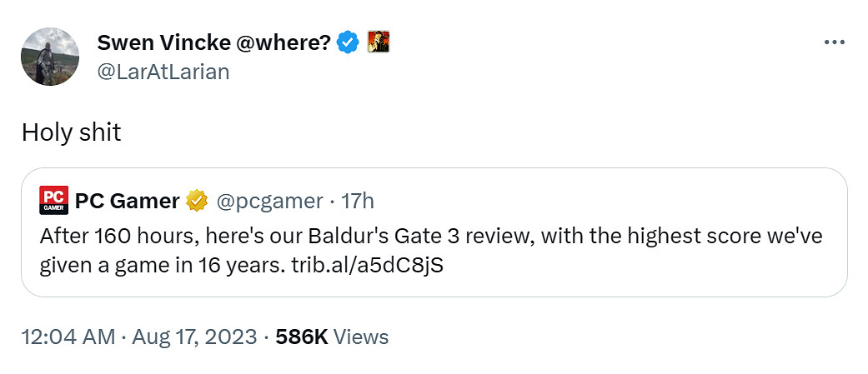Click the blue verified checkmark badge
This screenshot has height=374, width=868.
pos(348,42)
